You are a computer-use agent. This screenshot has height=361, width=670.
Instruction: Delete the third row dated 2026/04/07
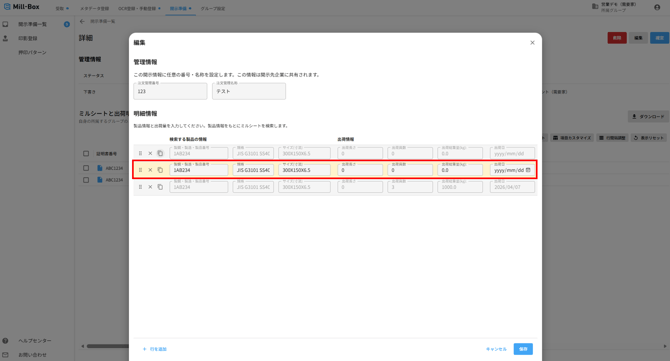pyautogui.click(x=150, y=187)
